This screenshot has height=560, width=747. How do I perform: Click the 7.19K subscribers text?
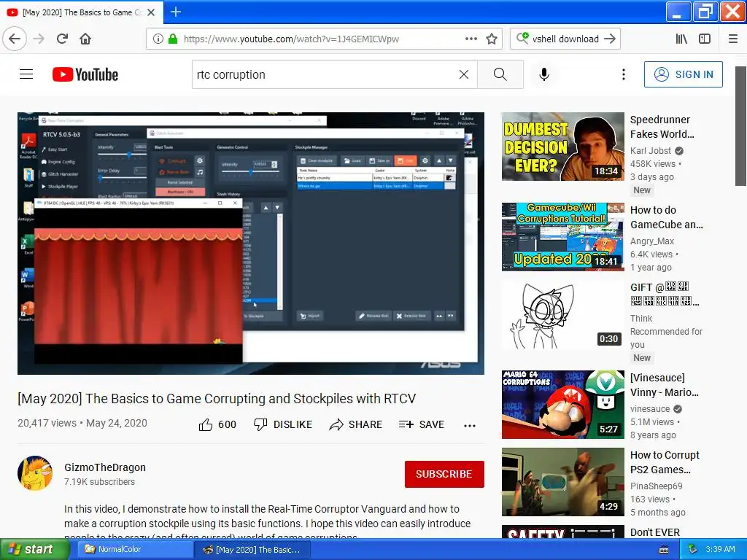point(99,481)
